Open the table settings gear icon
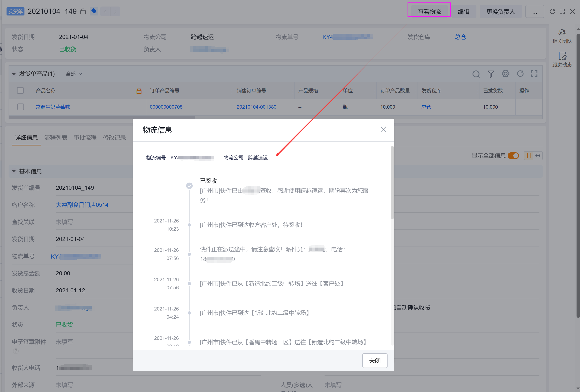 [505, 74]
